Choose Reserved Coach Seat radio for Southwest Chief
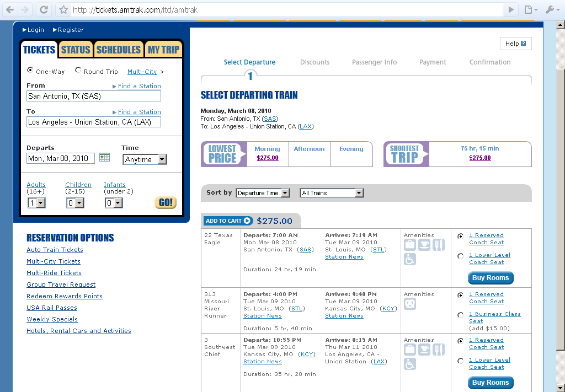 click(461, 341)
